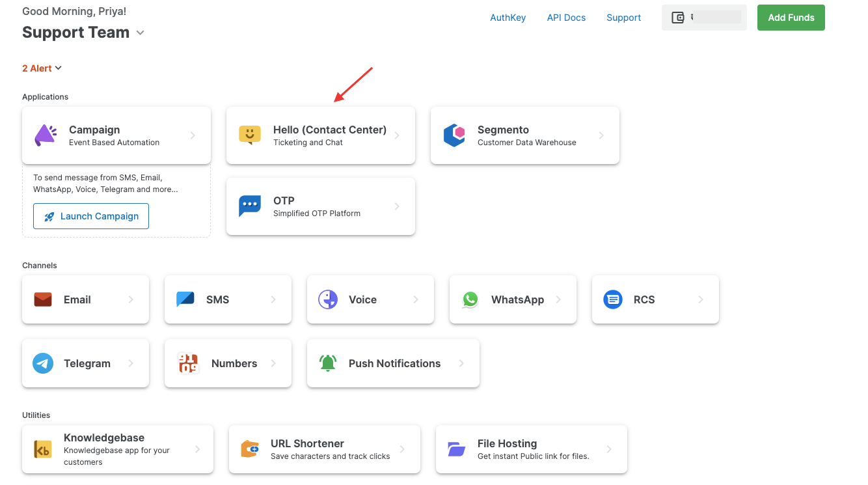Open OTP card via its chevron

coord(397,206)
